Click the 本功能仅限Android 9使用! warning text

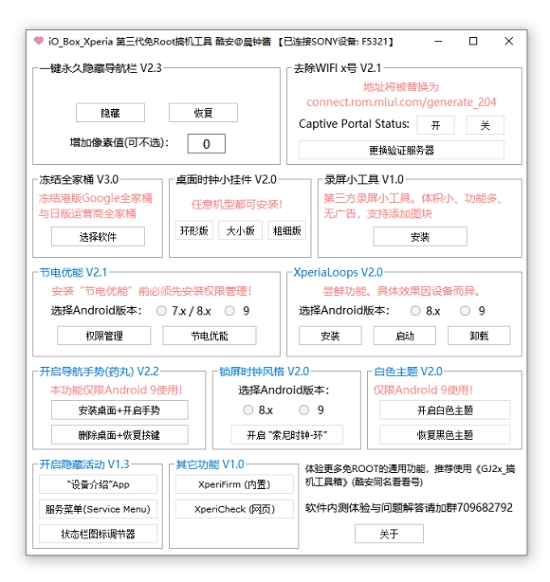point(116,390)
